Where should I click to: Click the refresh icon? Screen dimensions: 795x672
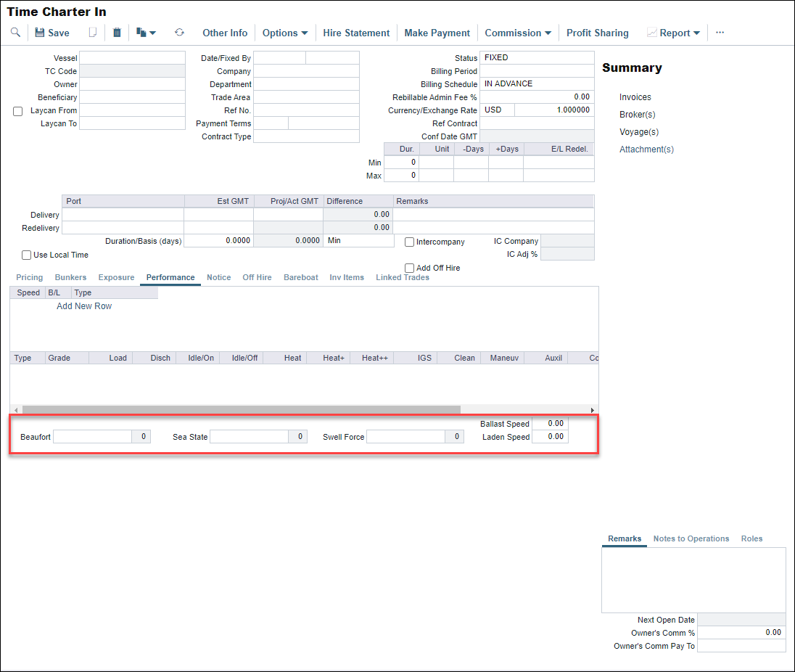(x=179, y=33)
